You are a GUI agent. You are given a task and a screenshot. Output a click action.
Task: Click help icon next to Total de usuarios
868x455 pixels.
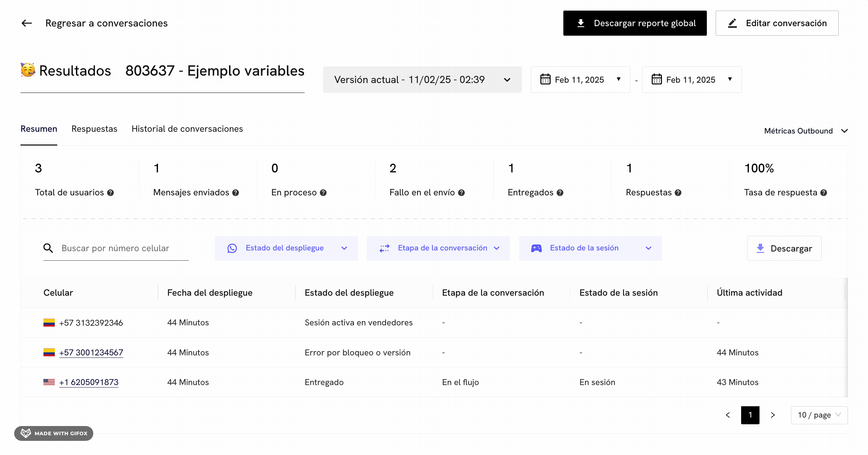coord(111,193)
